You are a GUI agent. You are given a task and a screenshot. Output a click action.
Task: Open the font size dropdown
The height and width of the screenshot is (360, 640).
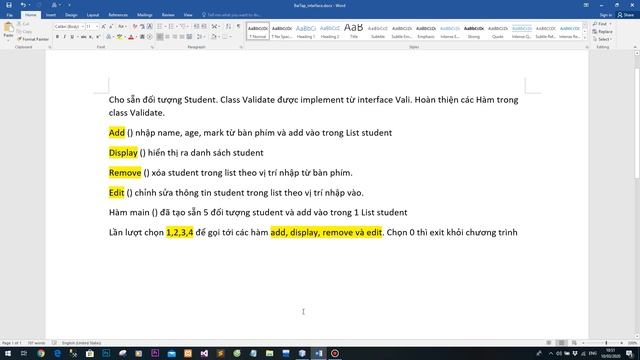[x=97, y=27]
